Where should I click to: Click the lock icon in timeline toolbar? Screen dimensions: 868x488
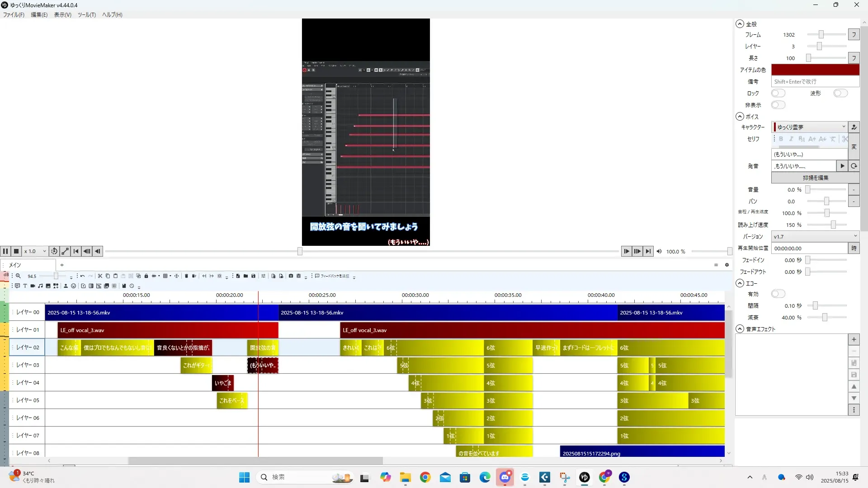point(146,276)
